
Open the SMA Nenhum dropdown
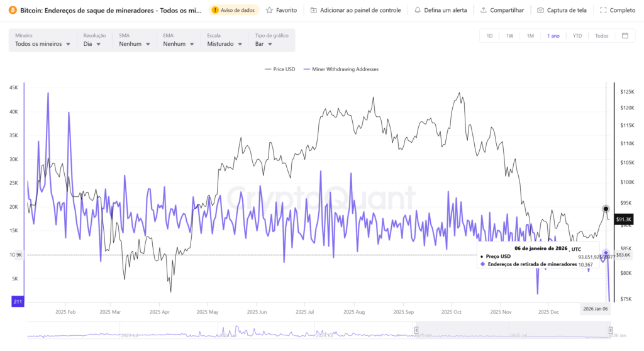(x=135, y=40)
